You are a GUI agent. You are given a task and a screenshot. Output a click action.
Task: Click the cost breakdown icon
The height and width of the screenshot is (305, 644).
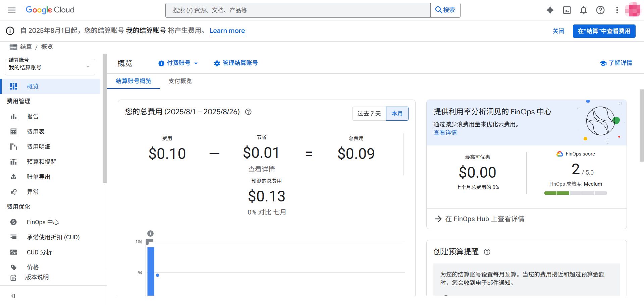13,147
